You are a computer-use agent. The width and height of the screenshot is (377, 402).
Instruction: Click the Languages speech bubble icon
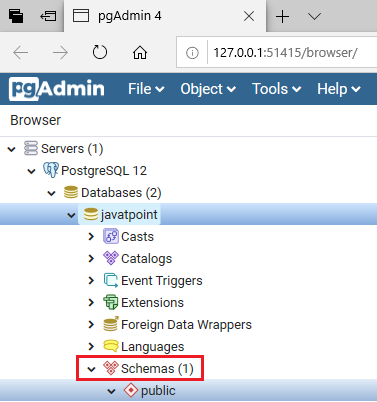(111, 346)
